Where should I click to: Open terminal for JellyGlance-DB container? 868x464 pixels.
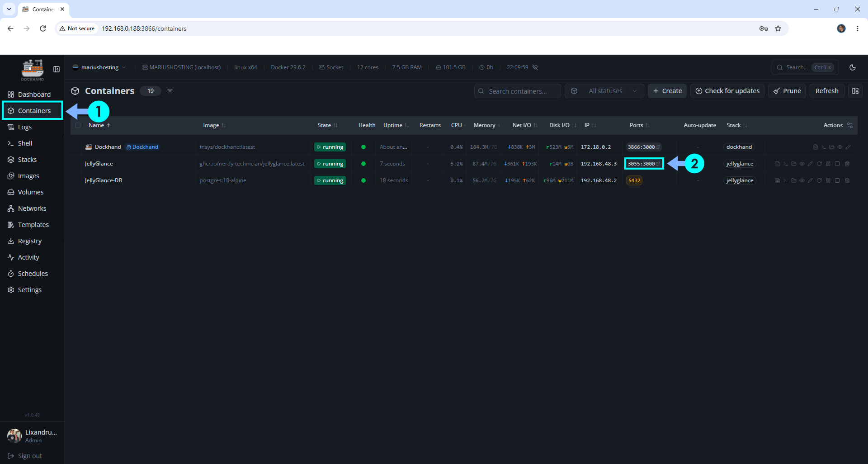[786, 180]
